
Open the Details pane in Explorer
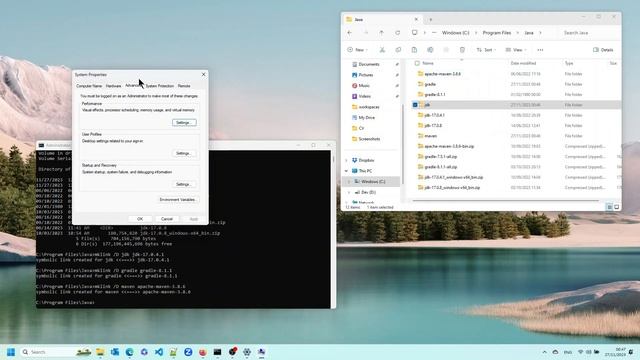click(x=603, y=50)
